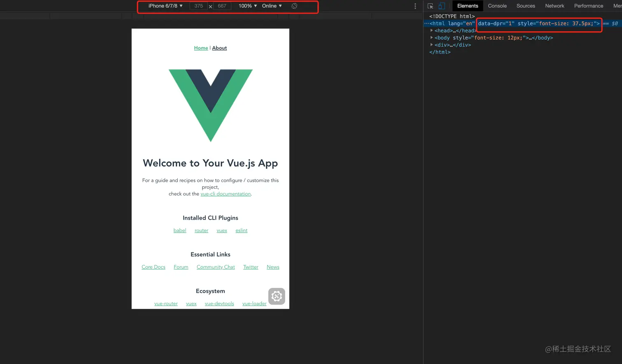Click the floating gear debug button
This screenshot has width=622, height=364.
click(277, 296)
